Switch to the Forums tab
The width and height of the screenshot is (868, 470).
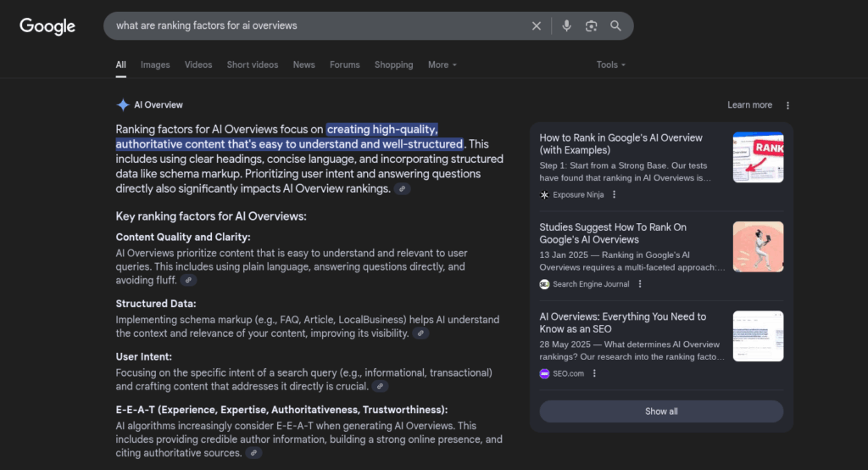(345, 64)
